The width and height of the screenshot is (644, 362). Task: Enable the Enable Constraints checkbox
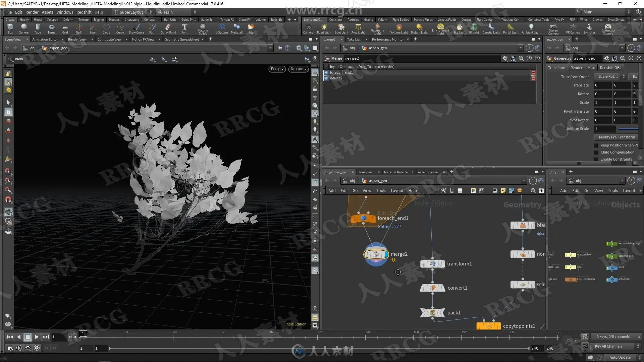pos(596,160)
